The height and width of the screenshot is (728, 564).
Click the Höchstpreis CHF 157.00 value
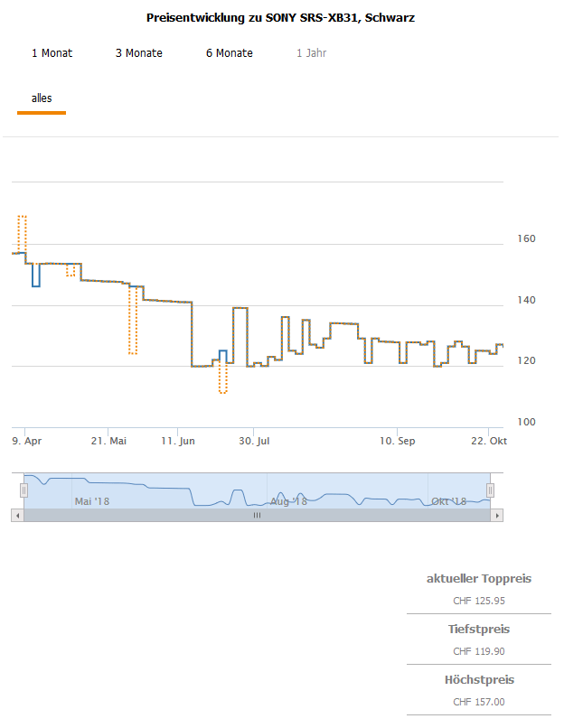478,702
